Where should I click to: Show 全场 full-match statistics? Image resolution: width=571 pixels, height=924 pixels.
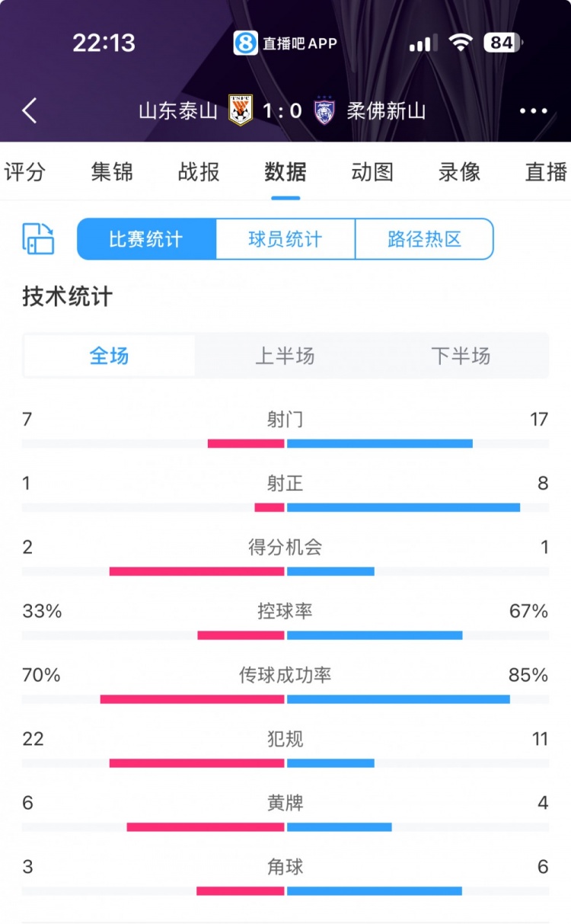point(110,356)
